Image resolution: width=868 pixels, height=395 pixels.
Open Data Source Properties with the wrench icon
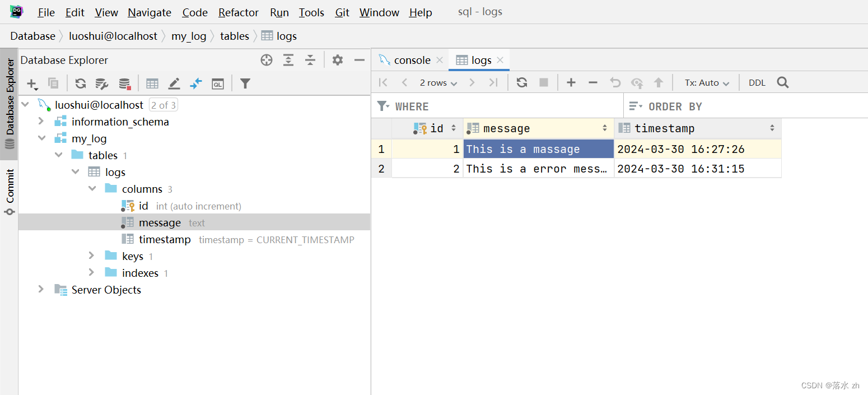pyautogui.click(x=102, y=83)
